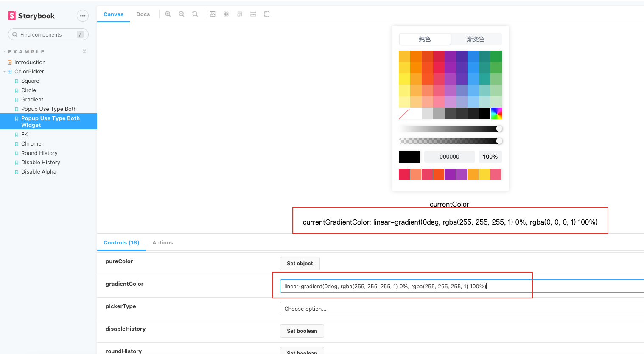Select the pure color tab (纯色)
The height and width of the screenshot is (354, 644).
point(425,39)
